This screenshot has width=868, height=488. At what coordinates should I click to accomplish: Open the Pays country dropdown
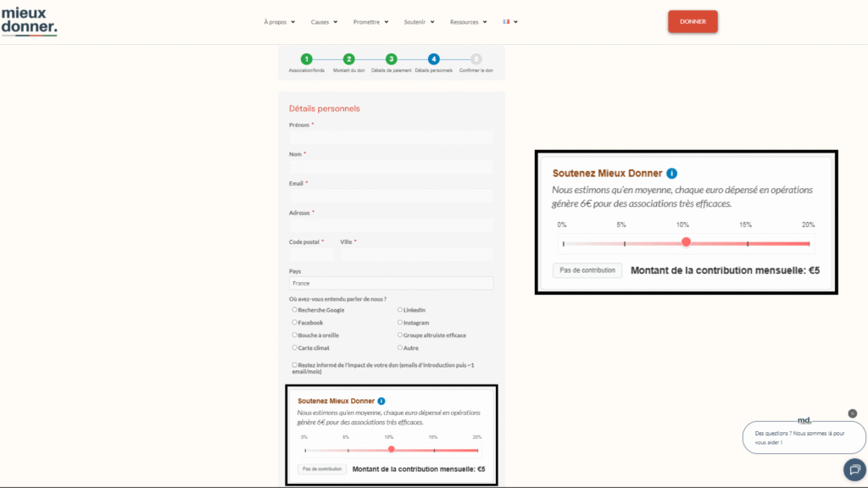click(x=391, y=283)
